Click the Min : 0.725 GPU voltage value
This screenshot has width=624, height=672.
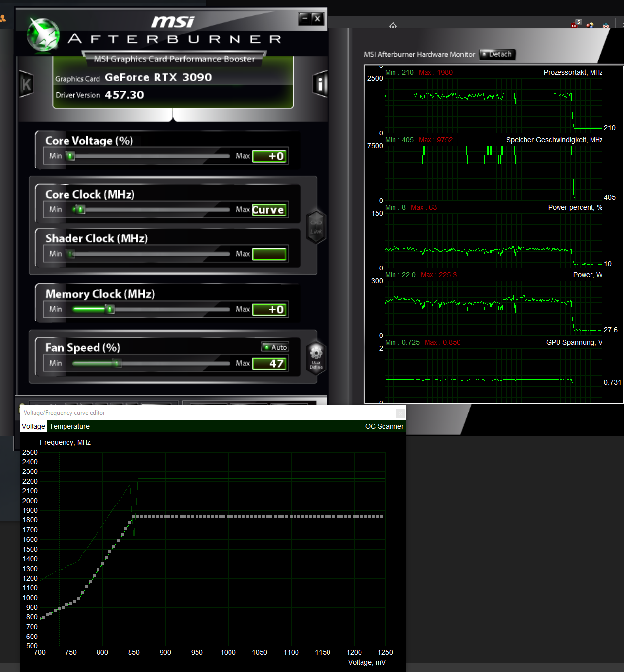[x=402, y=342]
